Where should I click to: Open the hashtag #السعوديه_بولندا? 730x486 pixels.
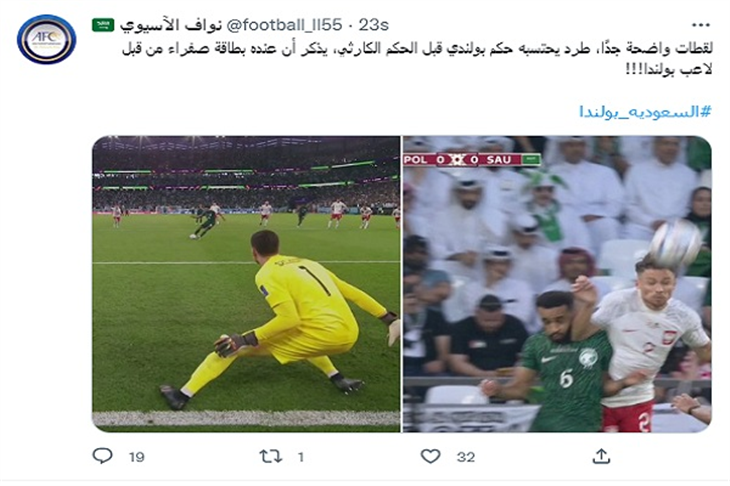click(x=645, y=112)
